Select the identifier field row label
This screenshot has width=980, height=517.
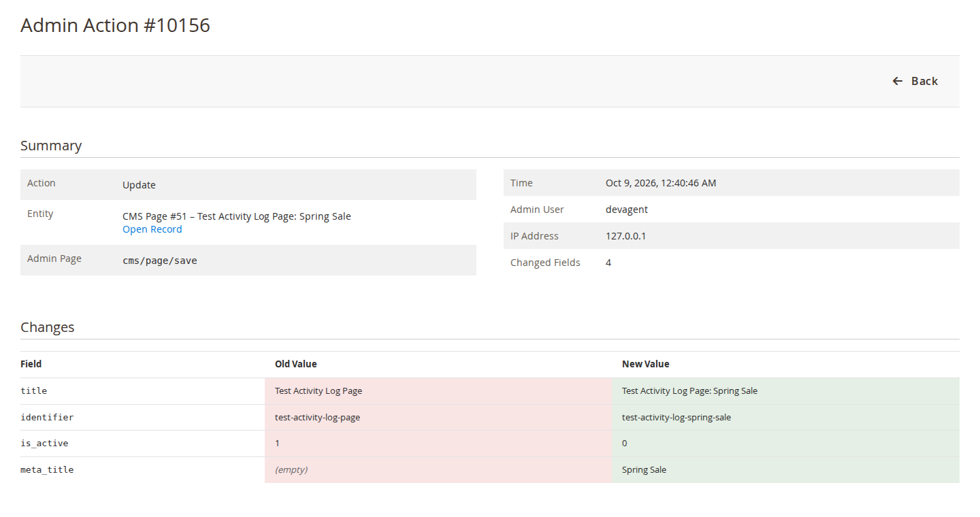47,418
